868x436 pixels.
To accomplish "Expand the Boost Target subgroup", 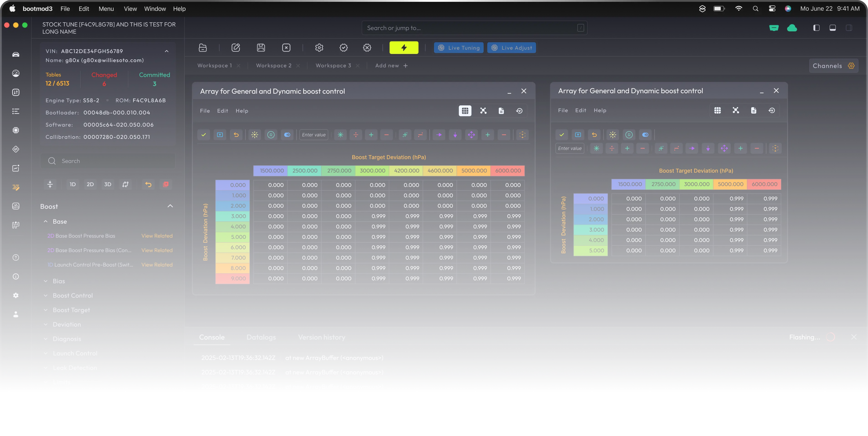I will tap(46, 310).
